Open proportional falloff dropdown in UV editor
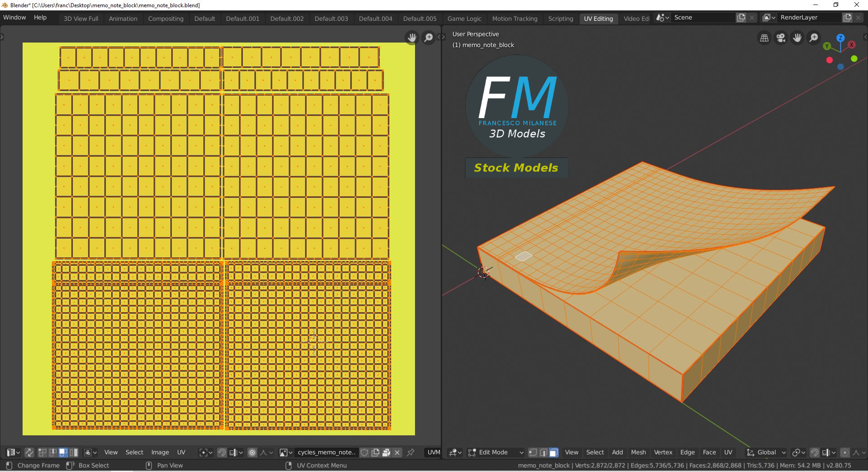The height and width of the screenshot is (472, 868). 266,452
